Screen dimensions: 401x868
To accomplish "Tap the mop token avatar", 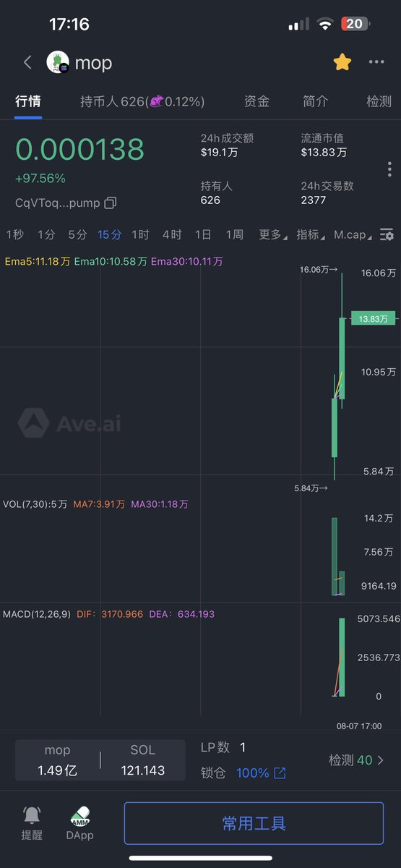I will (x=58, y=62).
